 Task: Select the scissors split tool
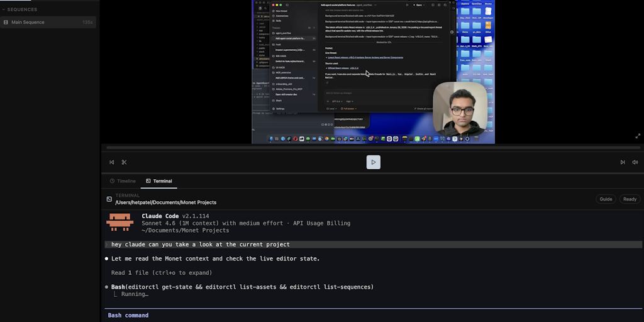click(x=124, y=162)
